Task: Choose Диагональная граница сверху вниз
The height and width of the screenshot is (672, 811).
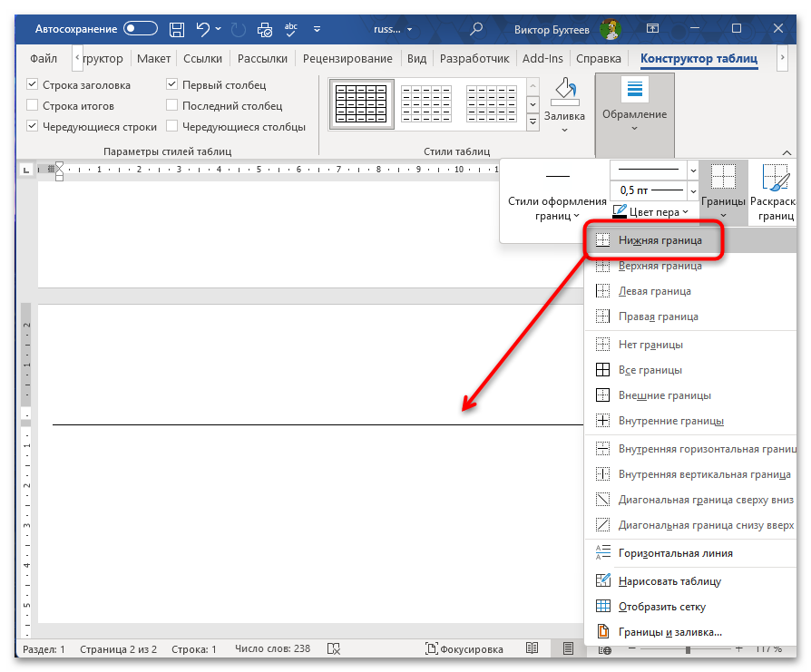Action: click(690, 500)
